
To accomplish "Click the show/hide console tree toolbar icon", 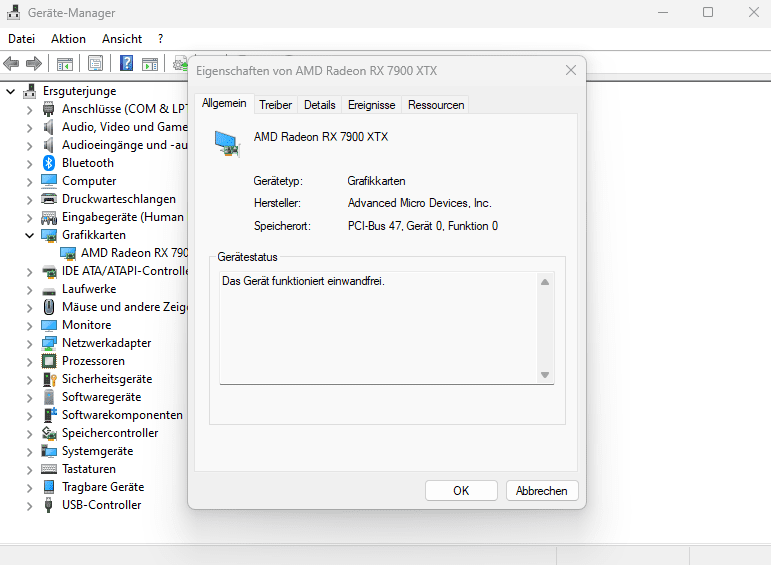I will point(64,63).
